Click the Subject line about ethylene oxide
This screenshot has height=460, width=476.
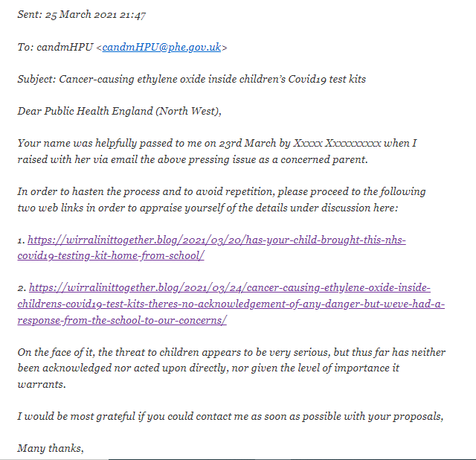tap(192, 79)
